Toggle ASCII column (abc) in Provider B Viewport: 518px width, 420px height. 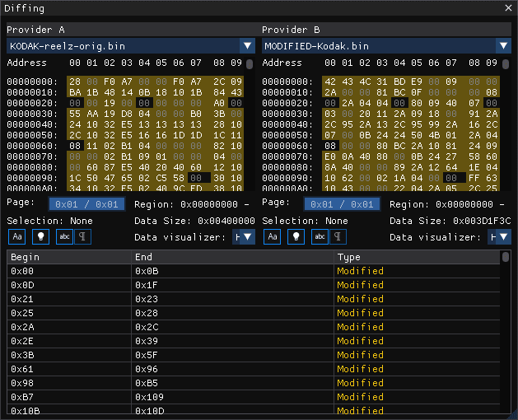(x=320, y=236)
